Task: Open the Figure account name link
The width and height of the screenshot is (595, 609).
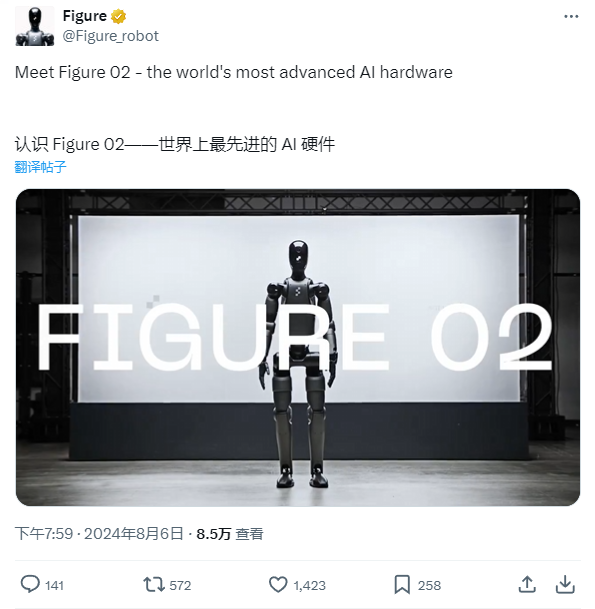Action: [84, 16]
